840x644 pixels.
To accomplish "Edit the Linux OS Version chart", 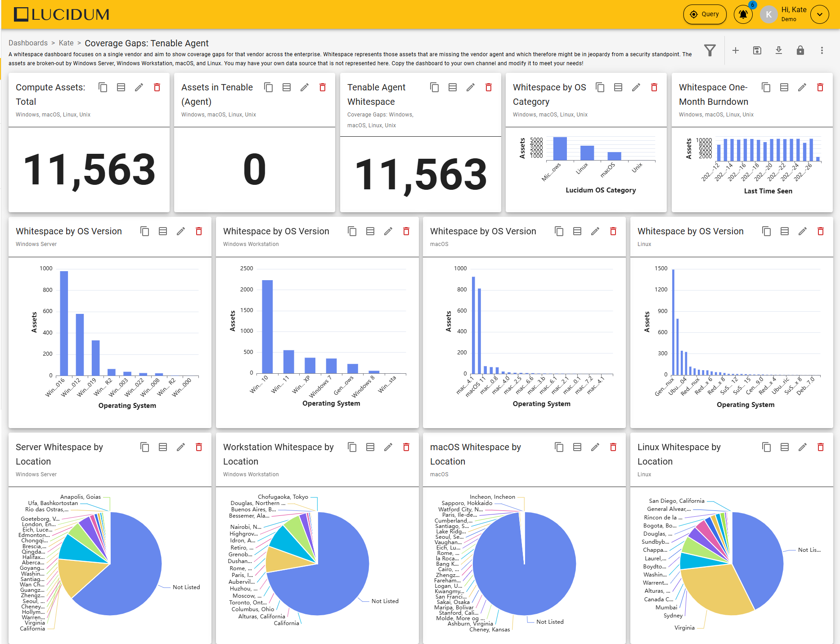I will [x=803, y=231].
